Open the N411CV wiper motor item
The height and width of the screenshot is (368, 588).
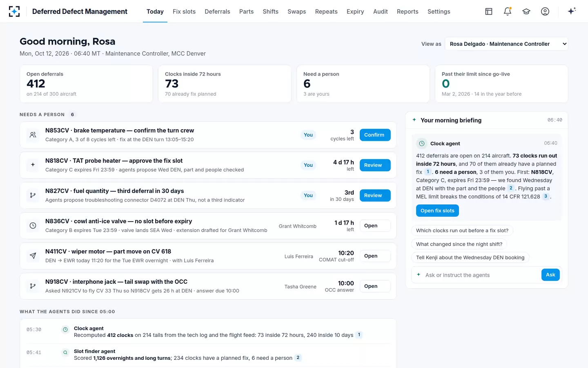[x=375, y=256]
